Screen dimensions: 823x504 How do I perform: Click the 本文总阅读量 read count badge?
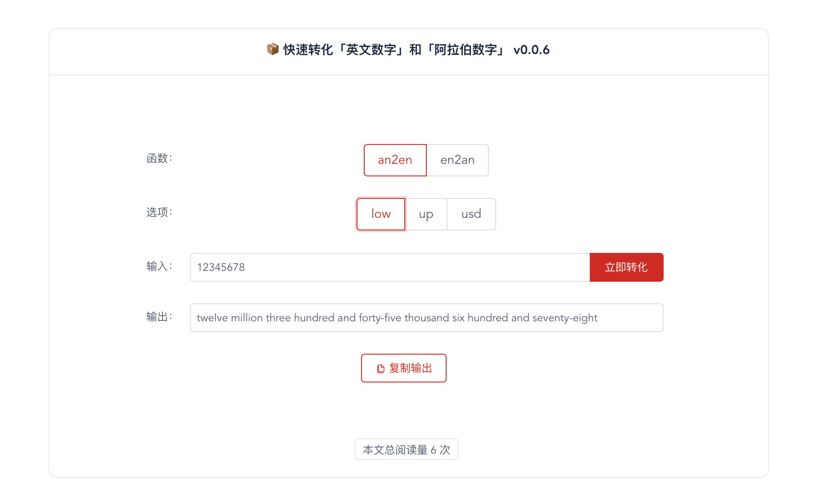click(406, 449)
